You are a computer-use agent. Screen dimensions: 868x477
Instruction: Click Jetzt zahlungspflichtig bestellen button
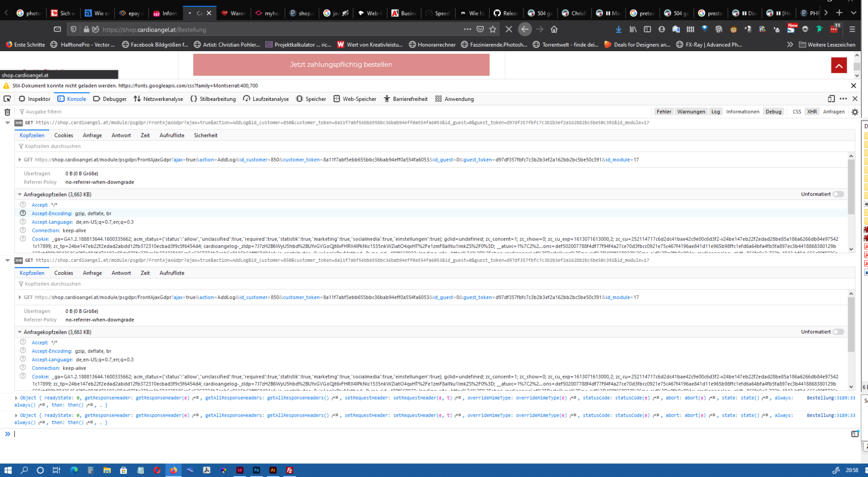[x=341, y=65]
